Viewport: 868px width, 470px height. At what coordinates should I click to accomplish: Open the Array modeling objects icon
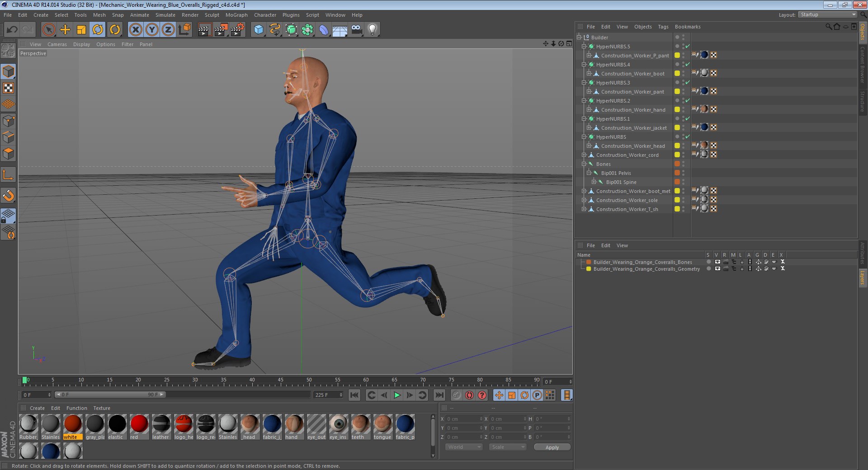[x=308, y=30]
